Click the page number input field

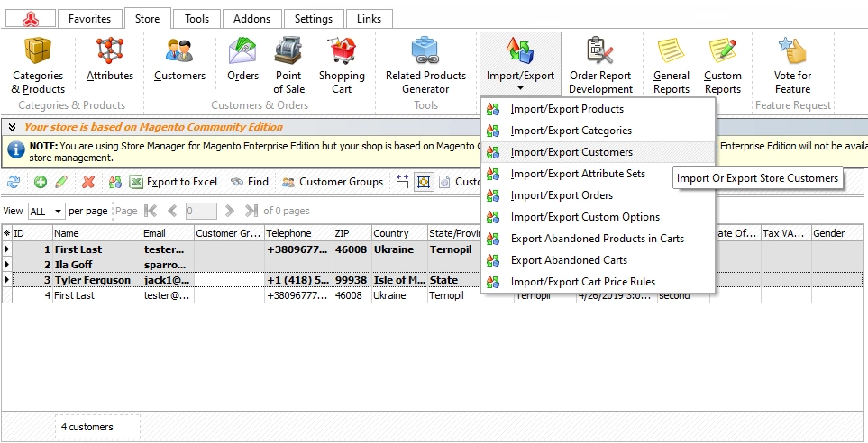pyautogui.click(x=201, y=211)
